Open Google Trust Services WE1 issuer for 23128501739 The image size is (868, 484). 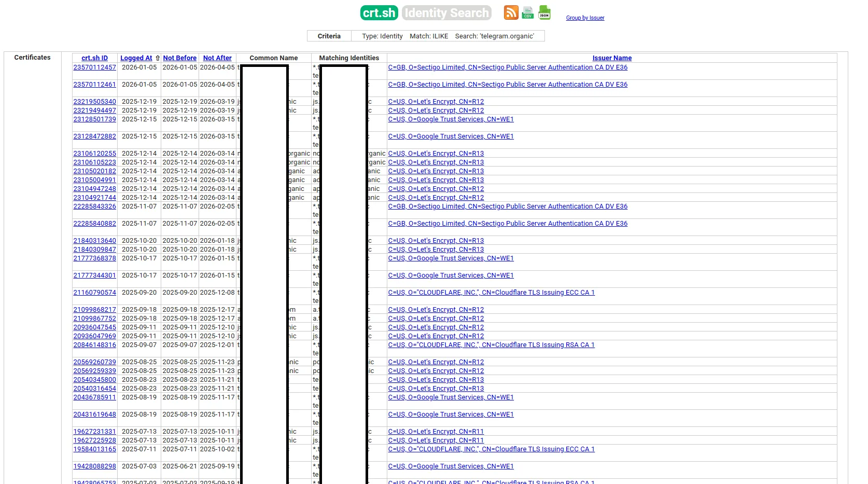pyautogui.click(x=451, y=119)
